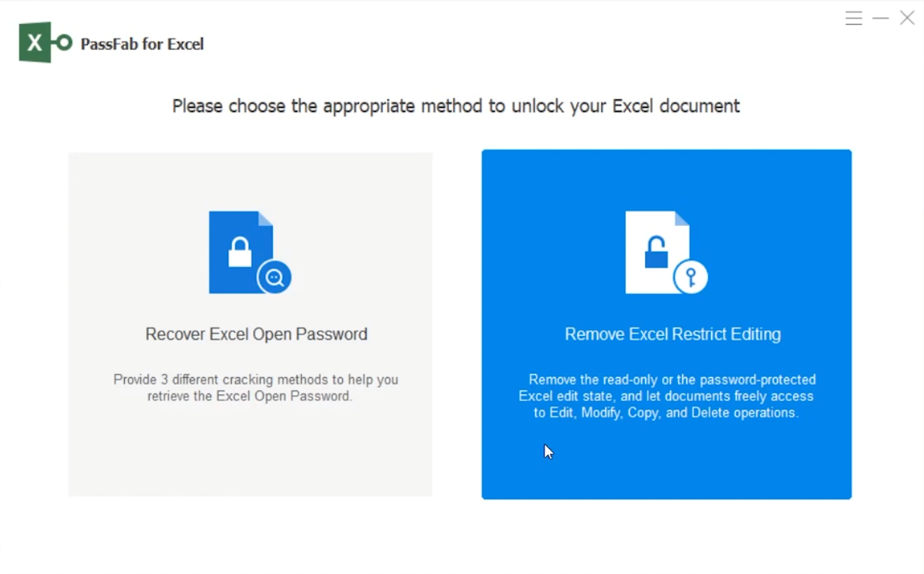Screen dimensions: 924x574
Task: Click the key badge on unlocked document
Action: click(691, 277)
